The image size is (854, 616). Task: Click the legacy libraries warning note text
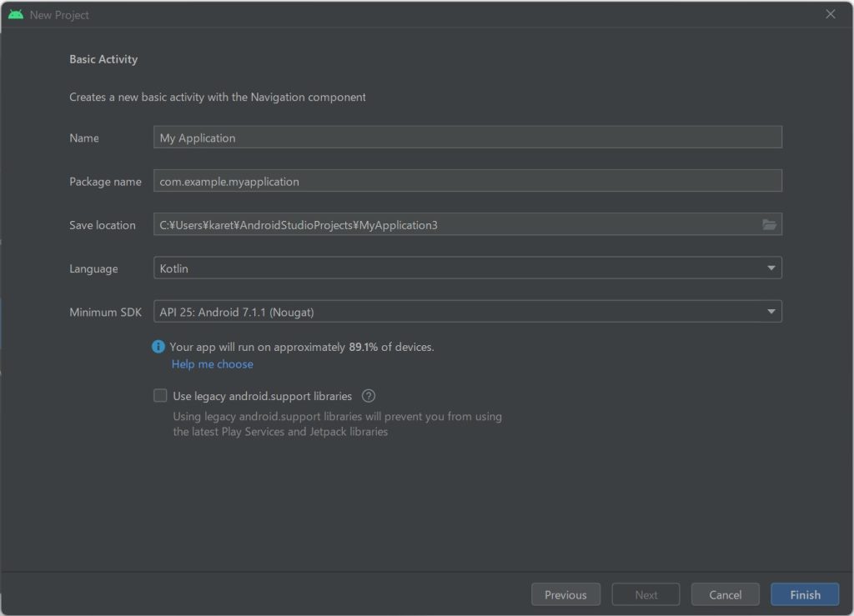338,424
